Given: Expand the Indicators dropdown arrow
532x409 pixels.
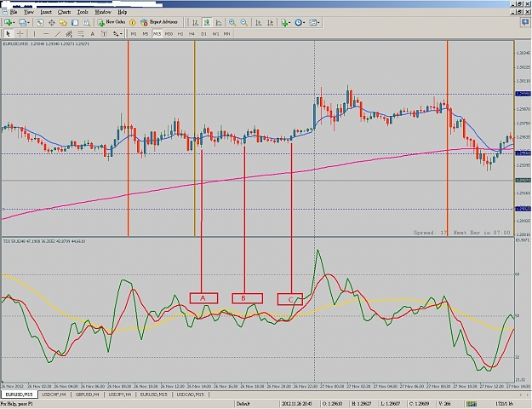Looking at the screenshot, I should coord(289,23).
